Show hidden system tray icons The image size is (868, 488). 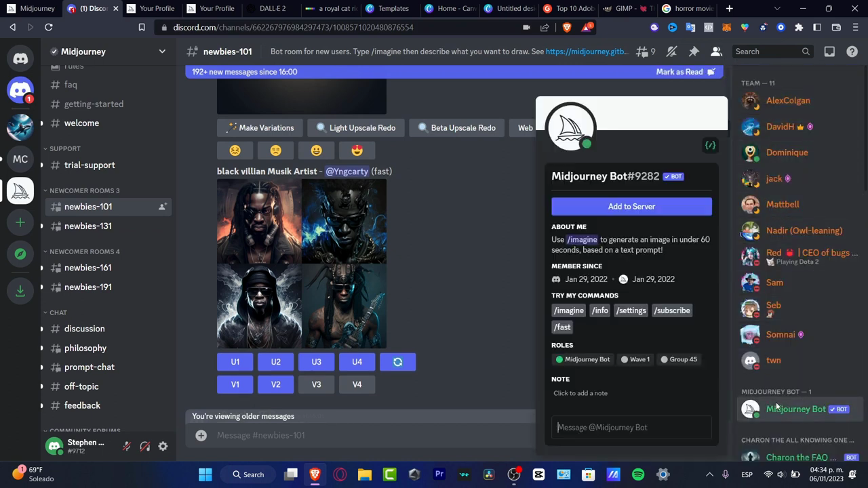(x=709, y=474)
